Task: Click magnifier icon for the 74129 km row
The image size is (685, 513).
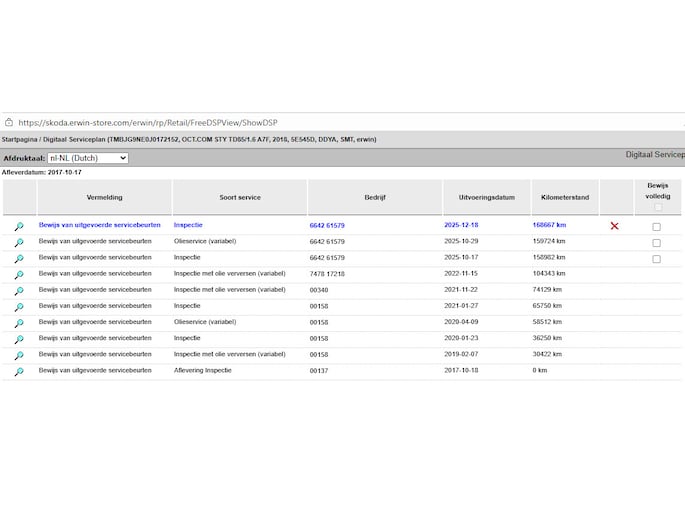Action: [19, 291]
